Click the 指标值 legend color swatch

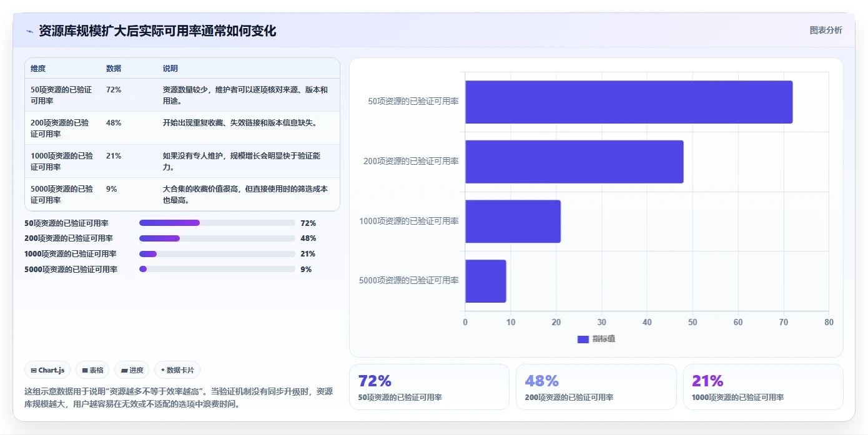tap(583, 339)
